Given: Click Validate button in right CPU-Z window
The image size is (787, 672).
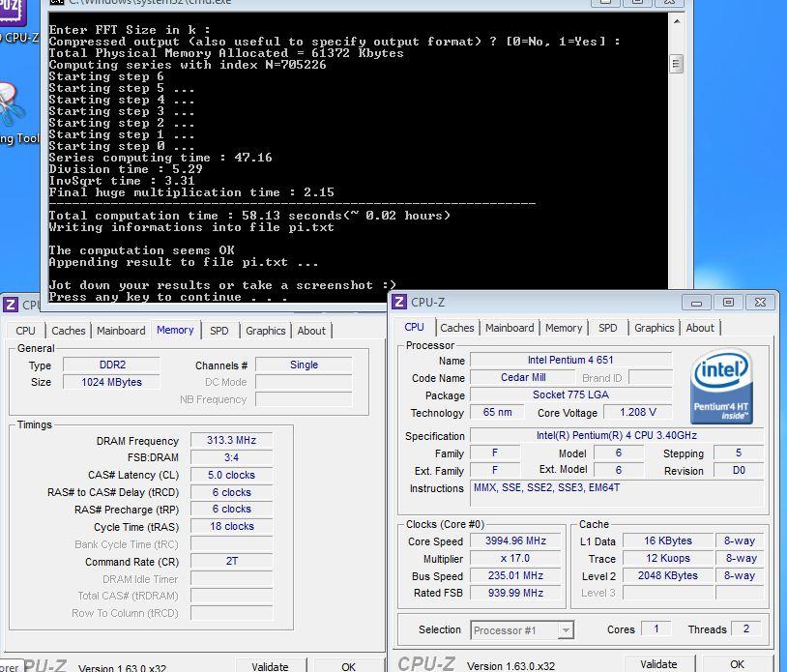Looking at the screenshot, I should coord(658,664).
